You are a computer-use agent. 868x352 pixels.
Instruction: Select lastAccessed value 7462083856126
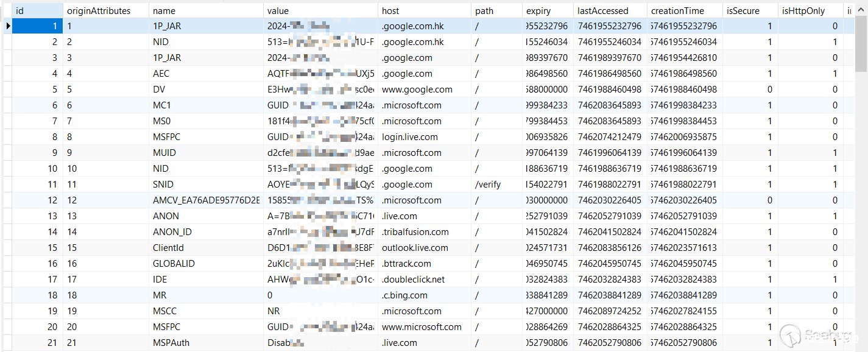(610, 248)
